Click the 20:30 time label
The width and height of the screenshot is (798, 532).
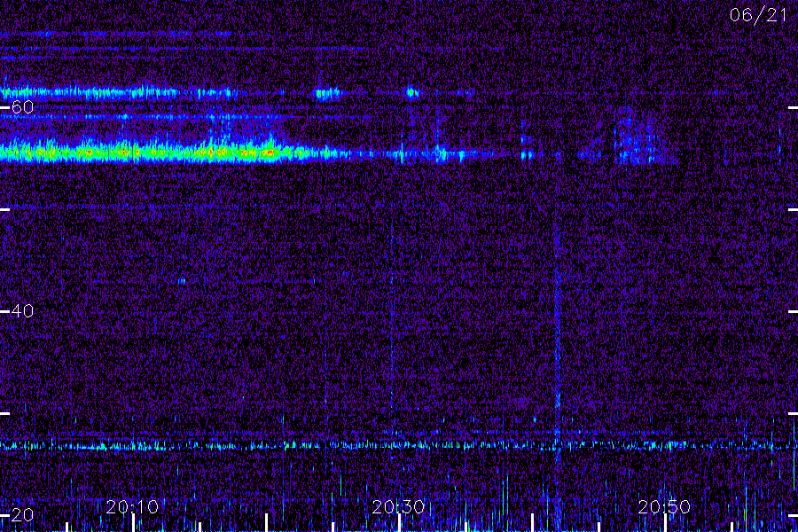click(x=398, y=506)
